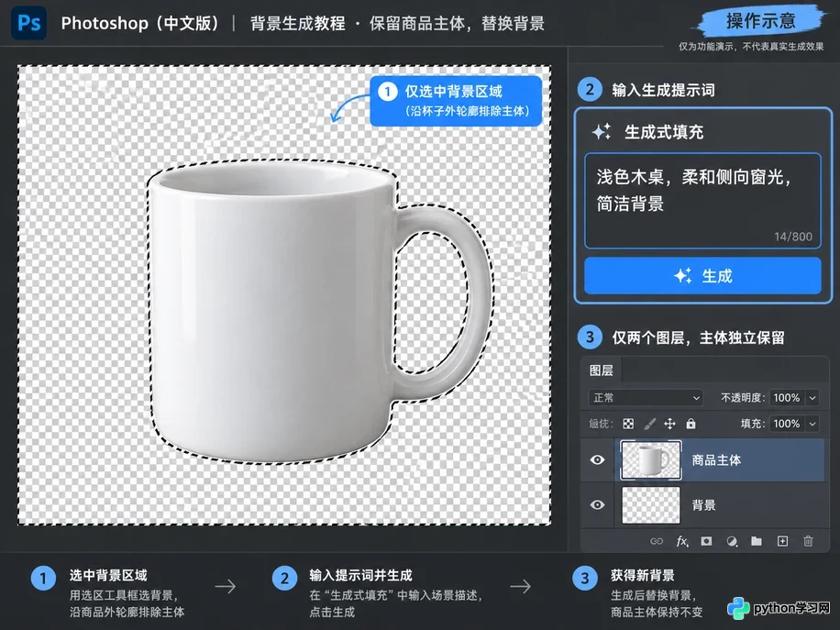Click the Photoshop Ps logo icon
This screenshot has height=630, width=840.
pos(28,23)
